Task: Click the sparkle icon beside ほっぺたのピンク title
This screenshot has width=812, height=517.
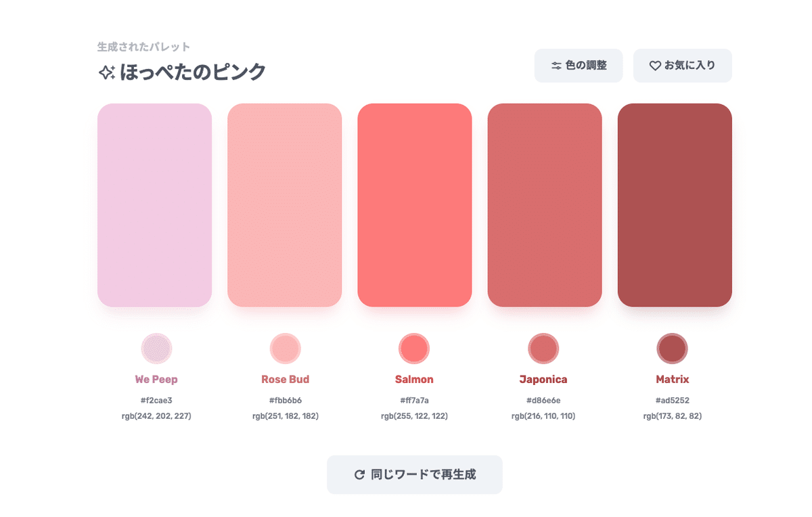Action: 106,72
